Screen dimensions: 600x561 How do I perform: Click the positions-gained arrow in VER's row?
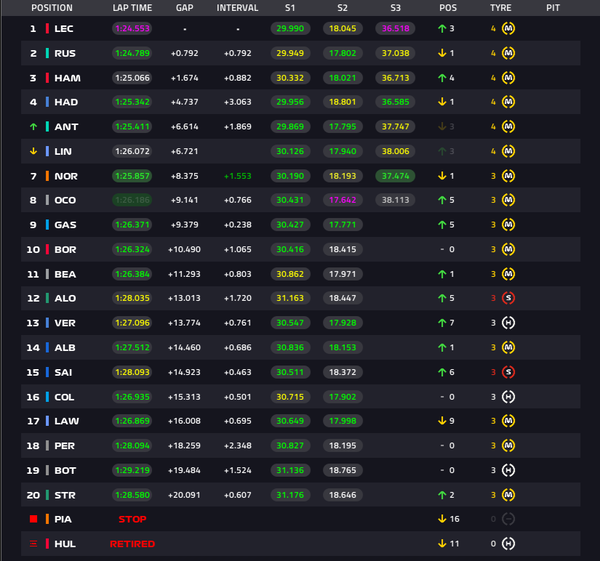pyautogui.click(x=442, y=323)
